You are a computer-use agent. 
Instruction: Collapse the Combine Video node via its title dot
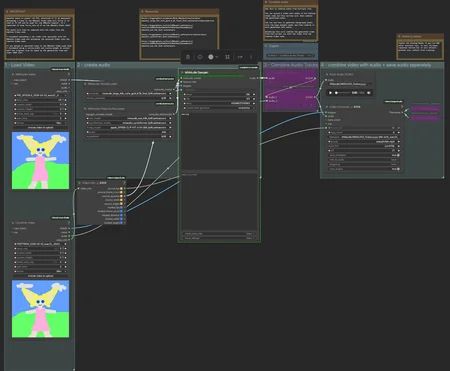point(13,223)
